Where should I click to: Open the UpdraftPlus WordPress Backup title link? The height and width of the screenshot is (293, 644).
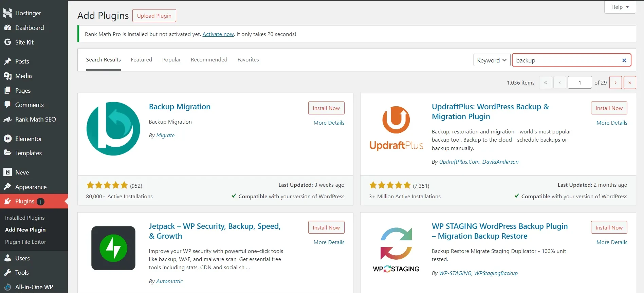pyautogui.click(x=490, y=112)
